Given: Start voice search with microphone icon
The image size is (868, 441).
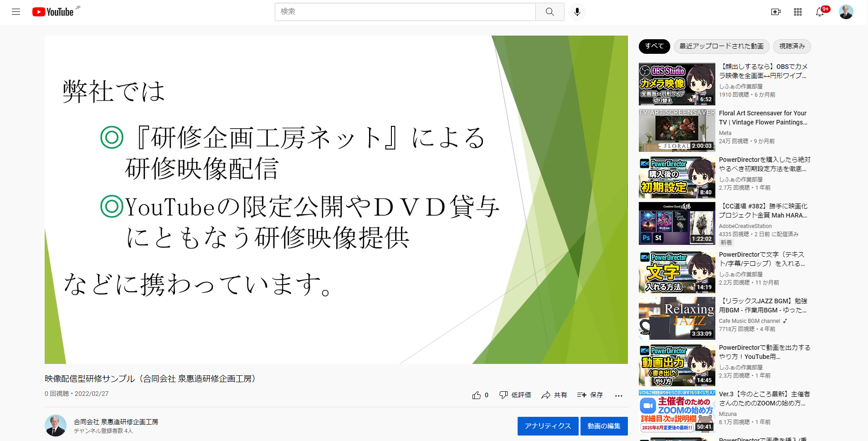Looking at the screenshot, I should (577, 12).
